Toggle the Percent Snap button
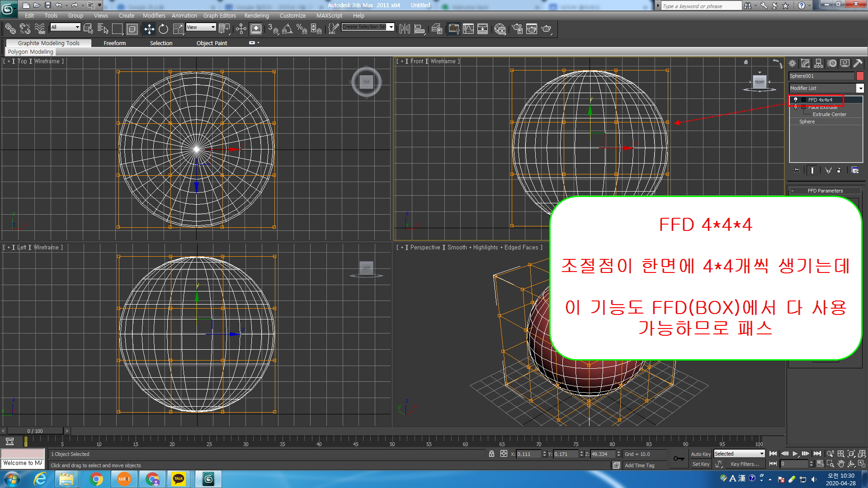Image resolution: width=868 pixels, height=488 pixels. pos(302,29)
